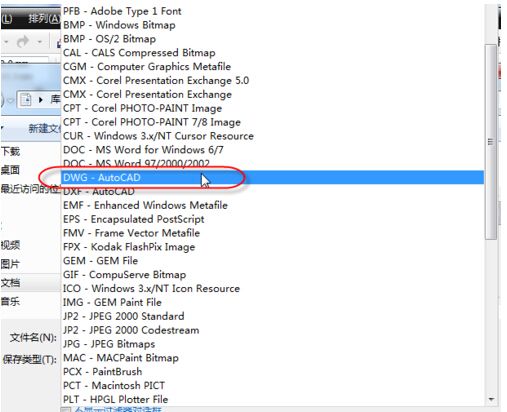The image size is (507, 412).
Task: Open 音乐 library in the sidebar
Action: 10,302
